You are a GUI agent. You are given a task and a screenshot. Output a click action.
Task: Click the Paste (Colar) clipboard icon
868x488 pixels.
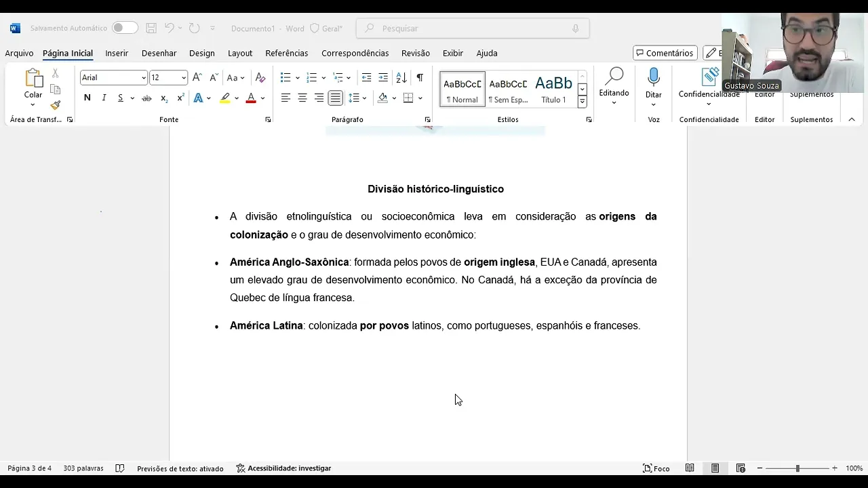point(33,78)
